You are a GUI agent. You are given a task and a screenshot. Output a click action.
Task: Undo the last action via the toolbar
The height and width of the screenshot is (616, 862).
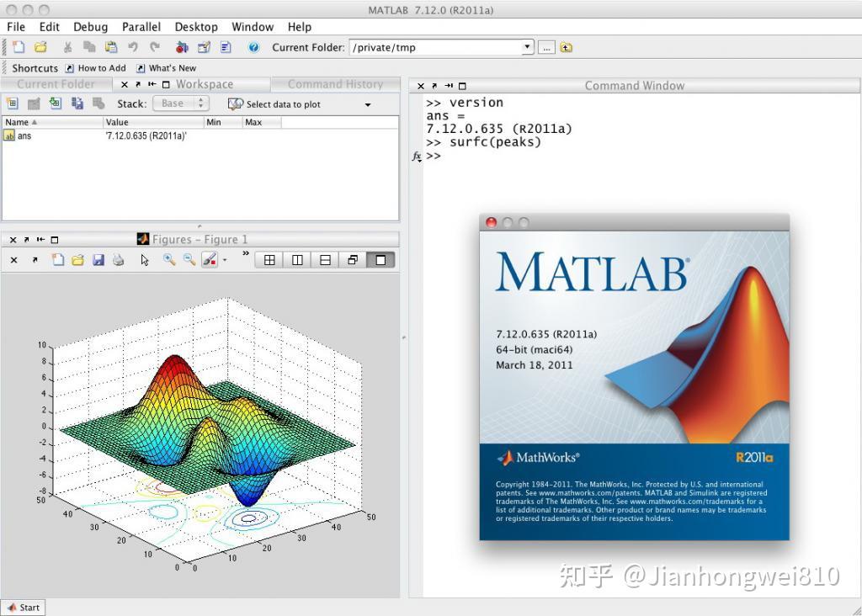point(133,48)
